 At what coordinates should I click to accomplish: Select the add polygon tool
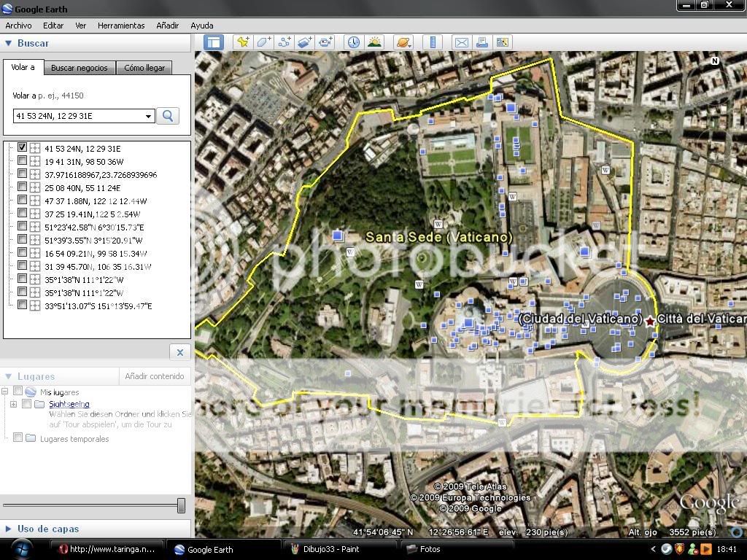click(263, 42)
